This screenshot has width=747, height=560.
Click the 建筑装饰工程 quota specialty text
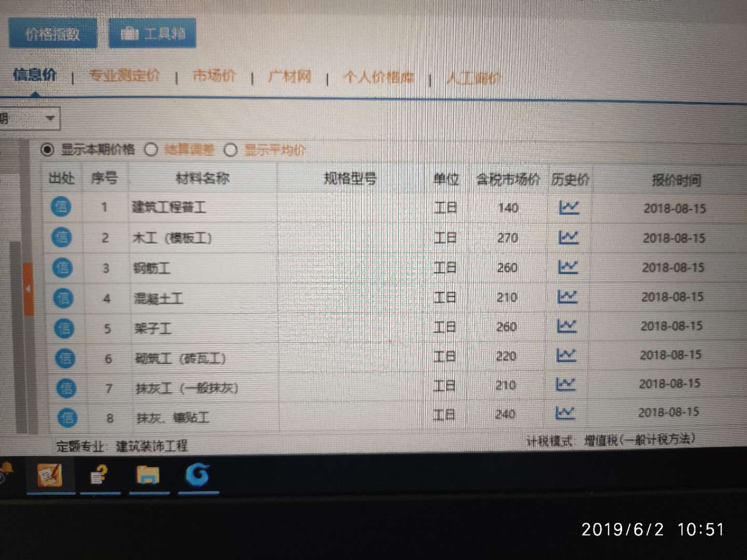tap(151, 446)
